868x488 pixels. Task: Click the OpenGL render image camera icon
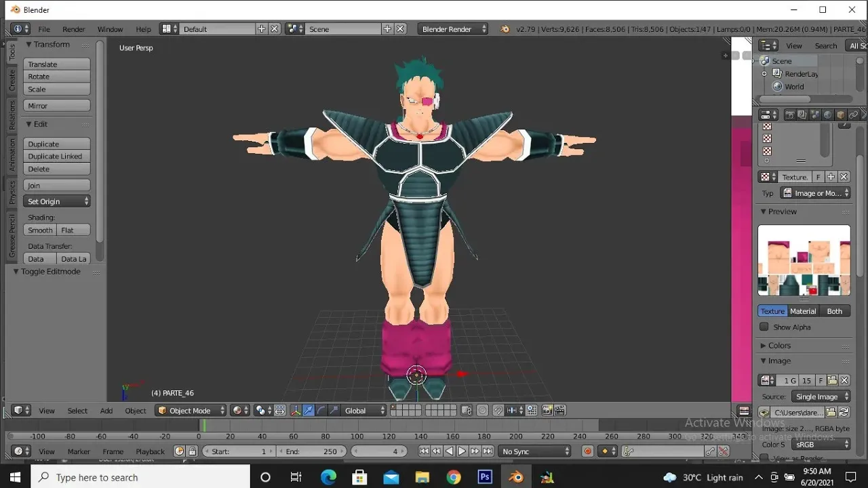click(x=546, y=411)
